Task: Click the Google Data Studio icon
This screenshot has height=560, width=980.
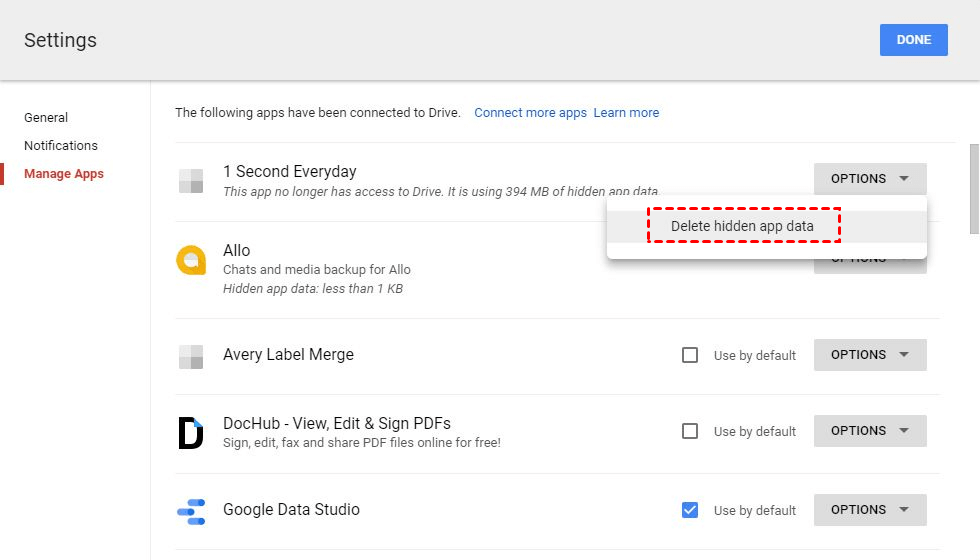Action: click(x=191, y=510)
